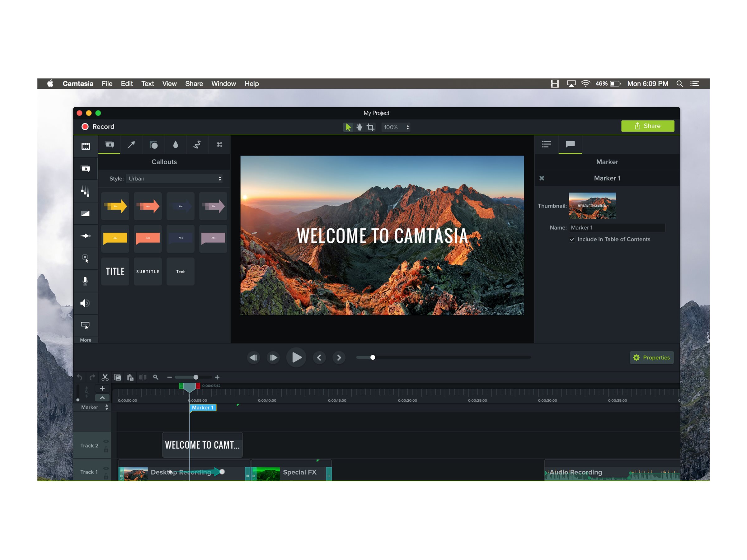747x560 pixels.
Task: Click the Cut scissors icon
Action: pyautogui.click(x=105, y=377)
